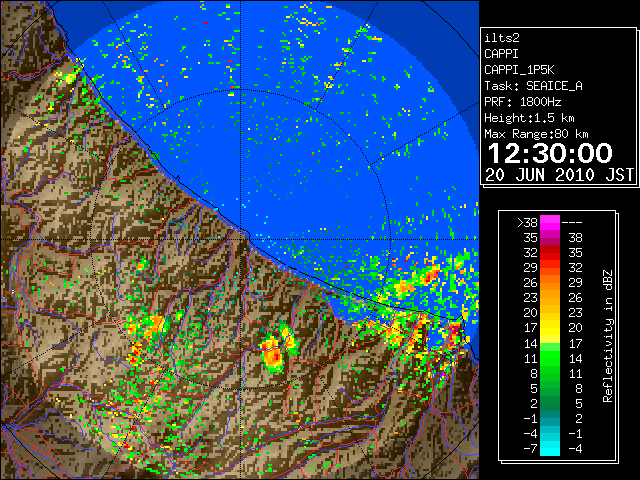Click the "Task: SEAICE_A" line
Viewport: 640px width, 480px height.
[533, 86]
